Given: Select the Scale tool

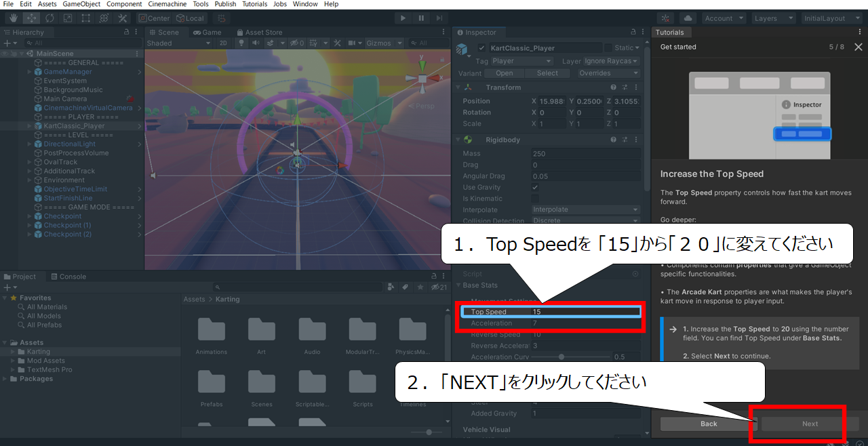Looking at the screenshot, I should (67, 18).
